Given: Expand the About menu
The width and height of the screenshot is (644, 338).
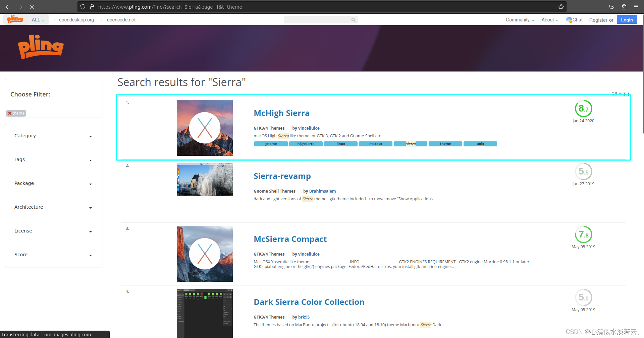Looking at the screenshot, I should [x=550, y=20].
